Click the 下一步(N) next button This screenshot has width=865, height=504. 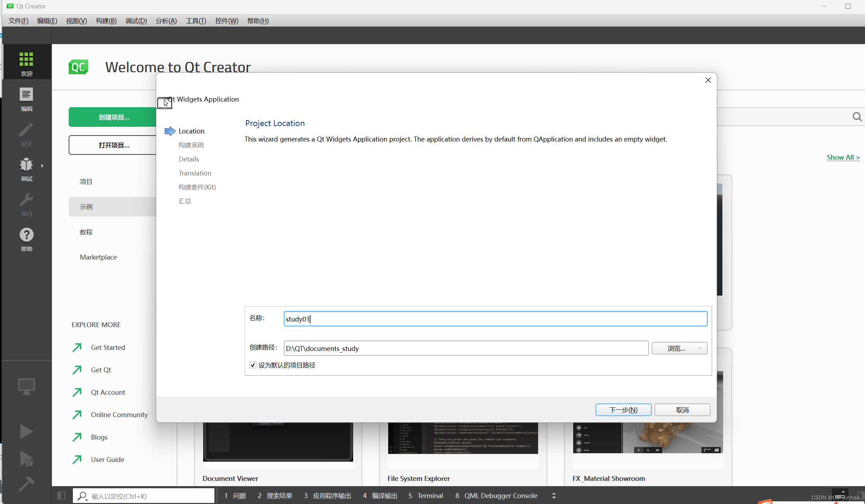click(623, 410)
